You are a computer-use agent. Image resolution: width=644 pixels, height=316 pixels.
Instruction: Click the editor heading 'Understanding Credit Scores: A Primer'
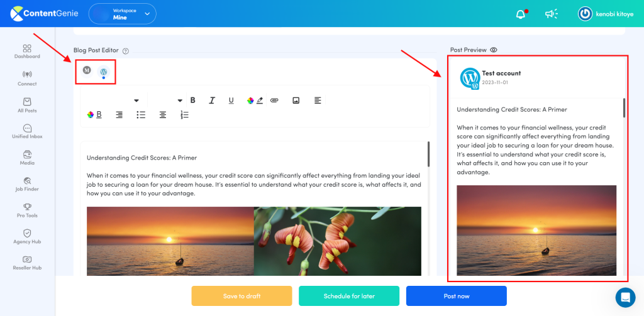pyautogui.click(x=142, y=157)
